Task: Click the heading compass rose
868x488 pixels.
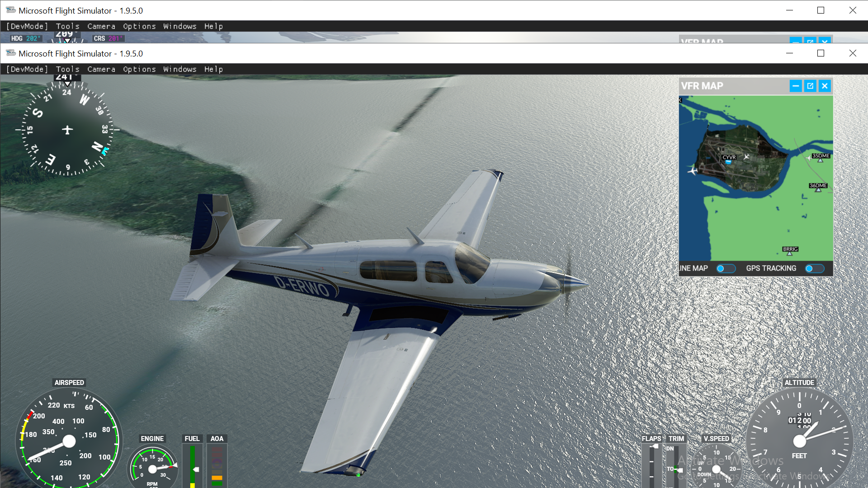Action: (x=67, y=130)
